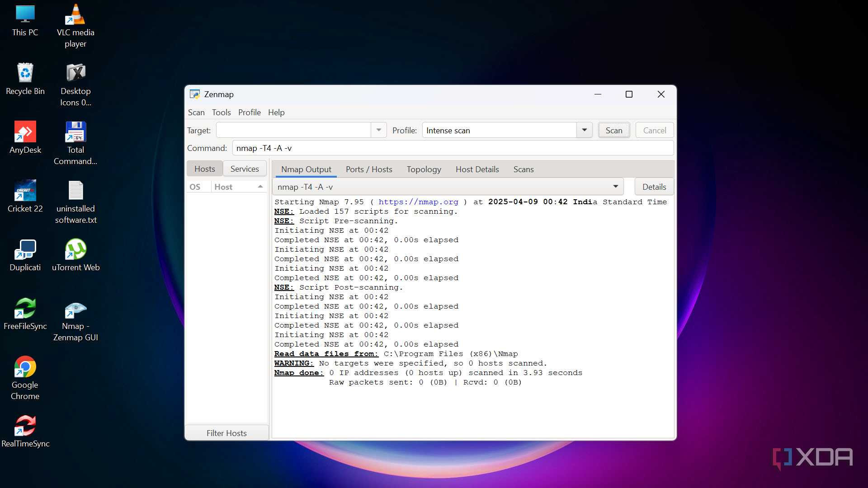868x488 pixels.
Task: Click the Zenmap title bar app icon
Action: click(x=195, y=94)
